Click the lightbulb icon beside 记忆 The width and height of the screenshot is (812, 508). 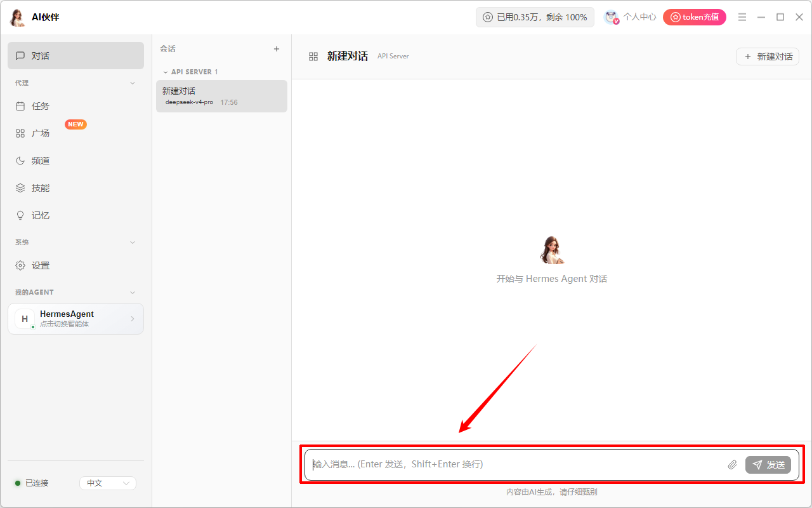coord(20,215)
